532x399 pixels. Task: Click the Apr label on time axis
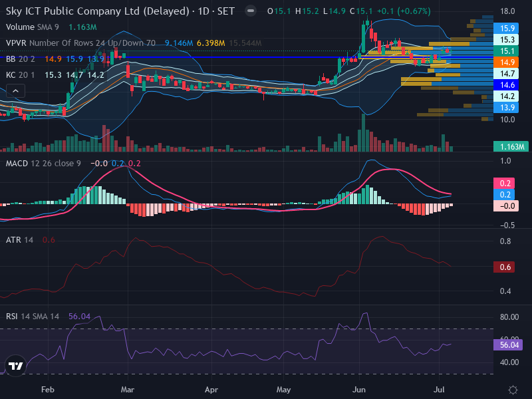(x=211, y=390)
